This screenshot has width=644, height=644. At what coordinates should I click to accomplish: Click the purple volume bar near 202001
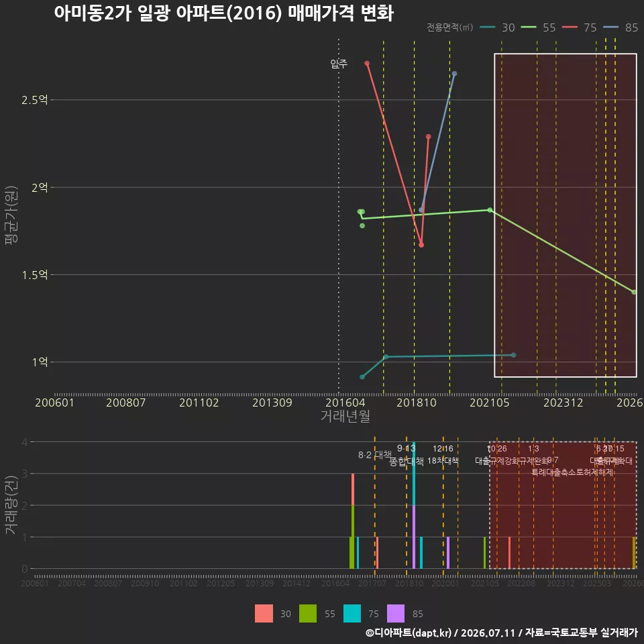pyautogui.click(x=447, y=553)
